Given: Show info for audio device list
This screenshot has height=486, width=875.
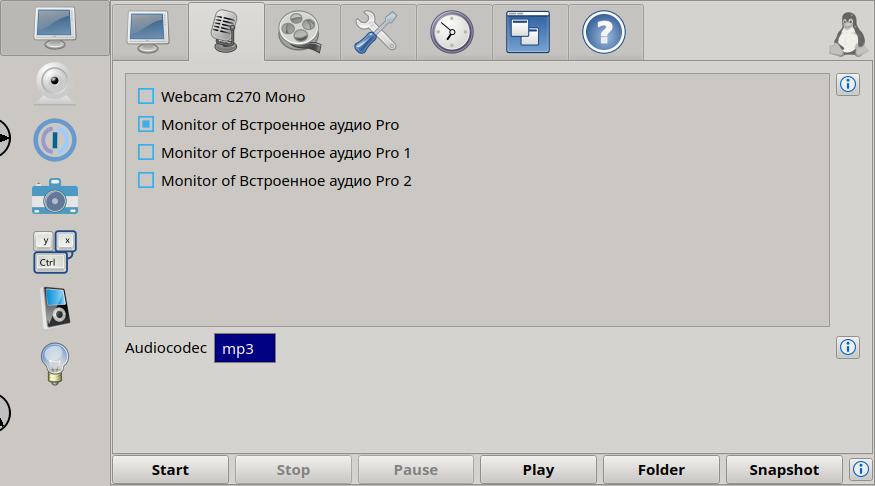Looking at the screenshot, I should (x=848, y=84).
